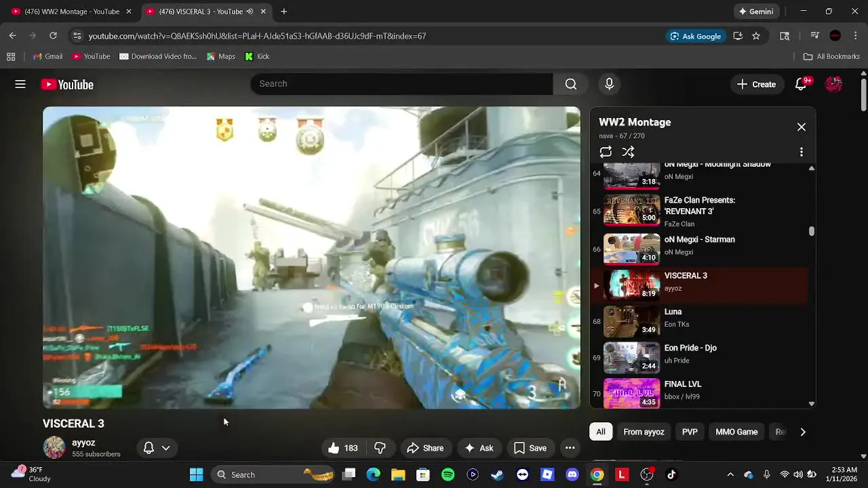The image size is (868, 488).
Task: Pause the VISCERAL 3 video player
Action: coord(311,258)
